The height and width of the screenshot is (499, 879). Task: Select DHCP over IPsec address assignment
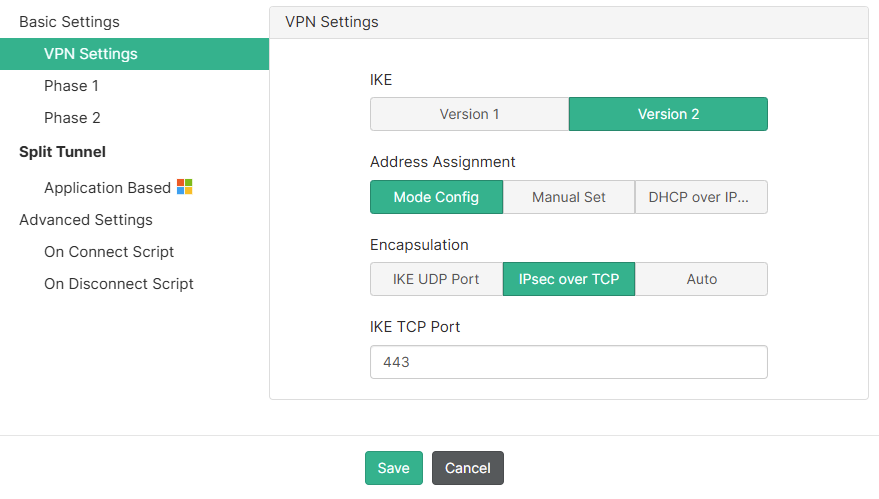click(701, 197)
